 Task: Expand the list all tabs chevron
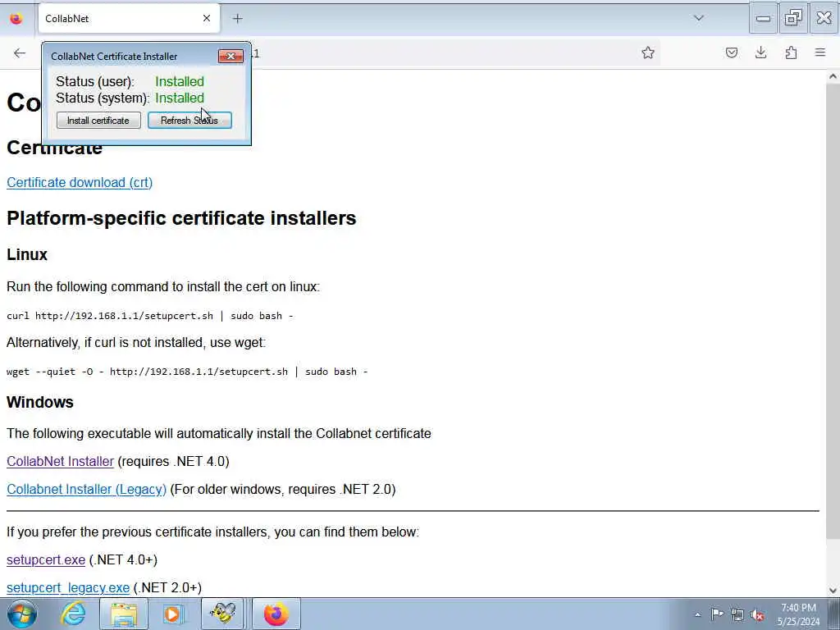click(699, 18)
